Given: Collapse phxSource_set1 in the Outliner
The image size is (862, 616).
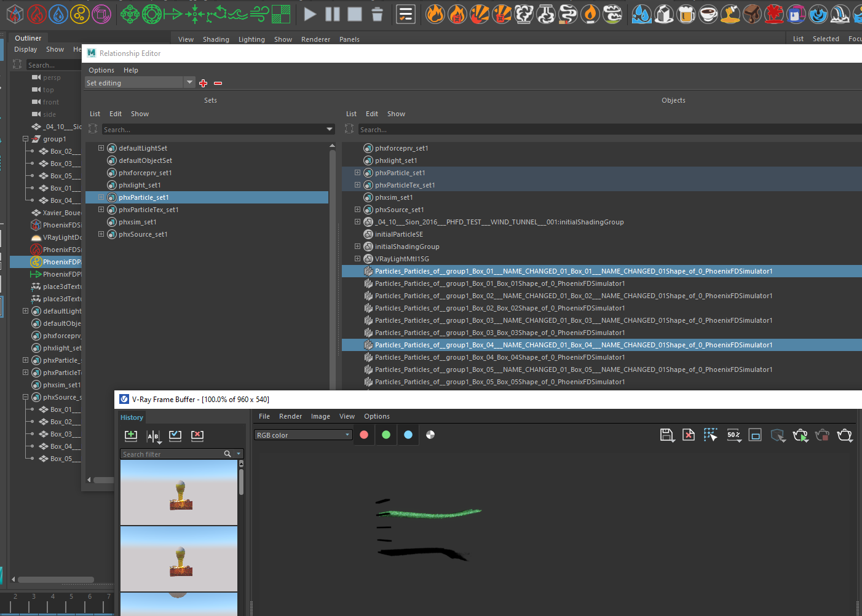Looking at the screenshot, I should tap(26, 397).
